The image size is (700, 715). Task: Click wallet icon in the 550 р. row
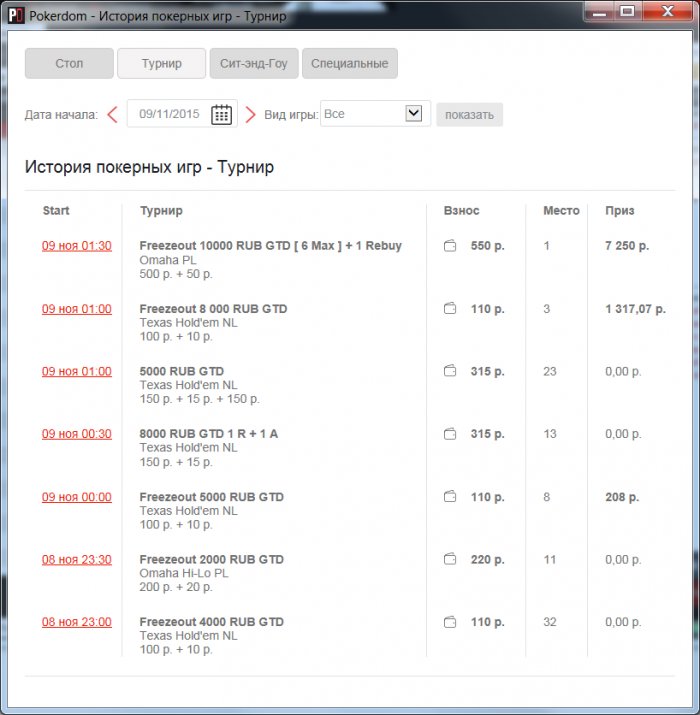pyautogui.click(x=450, y=246)
